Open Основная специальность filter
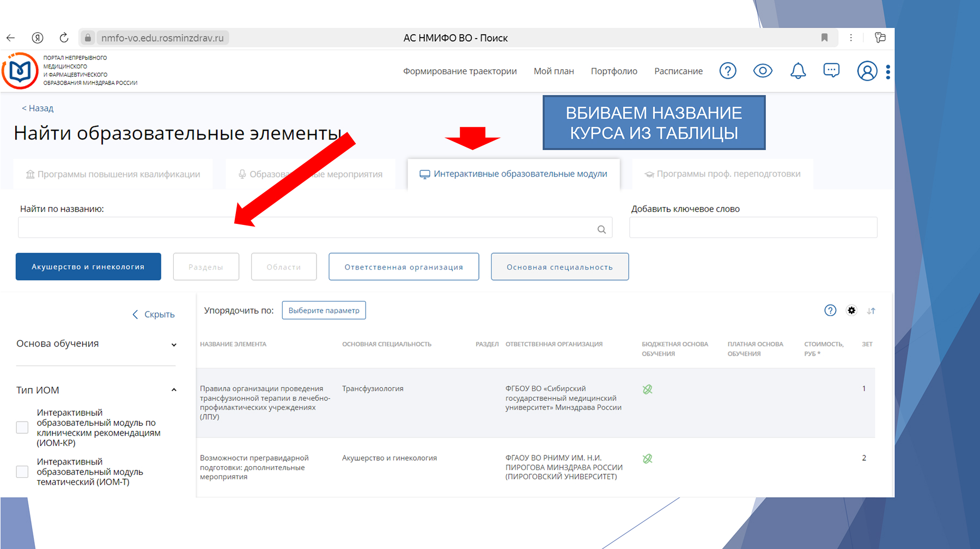980x549 pixels. coord(560,267)
